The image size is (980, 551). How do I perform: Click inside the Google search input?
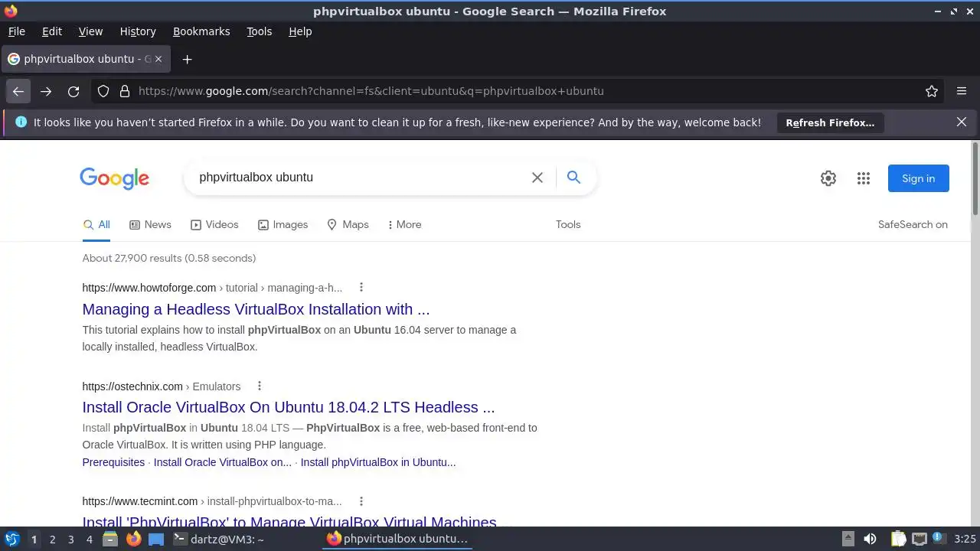click(x=360, y=178)
